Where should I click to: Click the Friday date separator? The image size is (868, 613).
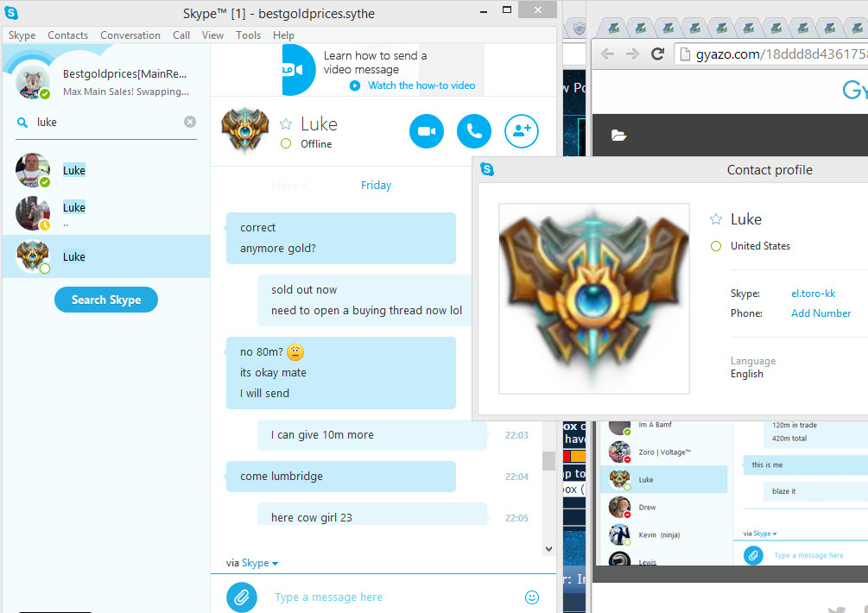point(376,186)
